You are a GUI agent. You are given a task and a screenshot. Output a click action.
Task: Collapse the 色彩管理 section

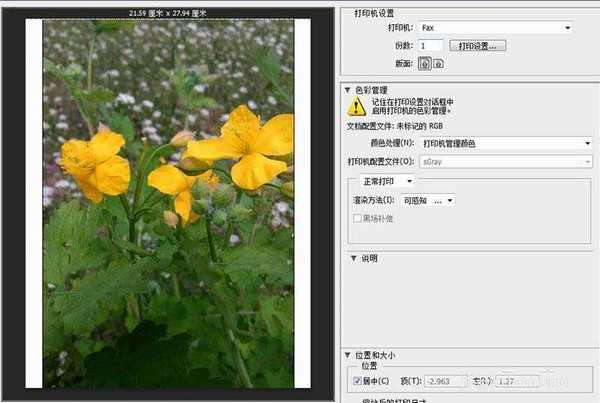click(x=346, y=89)
